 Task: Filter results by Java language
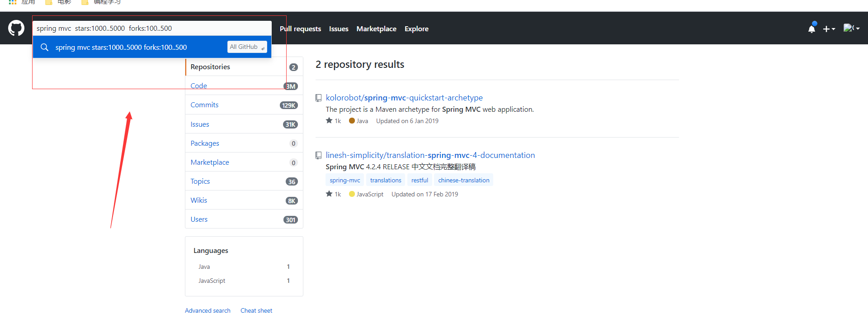(204, 267)
